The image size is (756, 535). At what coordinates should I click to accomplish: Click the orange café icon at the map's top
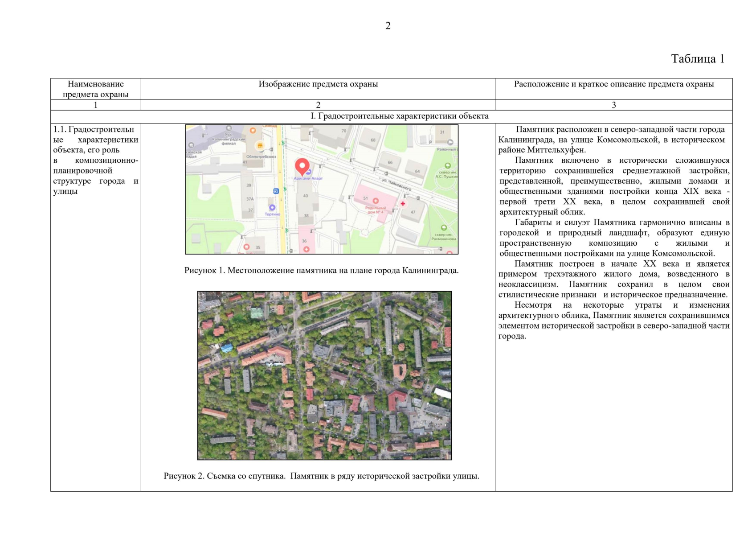[253, 131]
